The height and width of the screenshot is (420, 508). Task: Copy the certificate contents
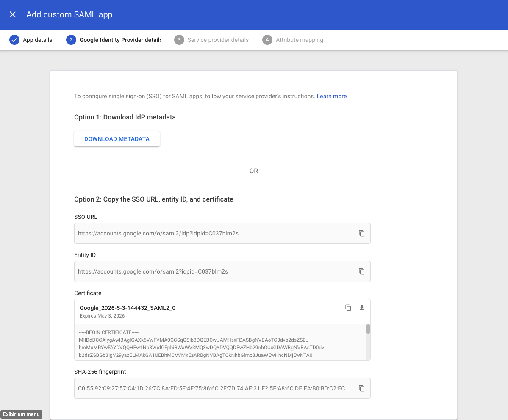pyautogui.click(x=348, y=308)
